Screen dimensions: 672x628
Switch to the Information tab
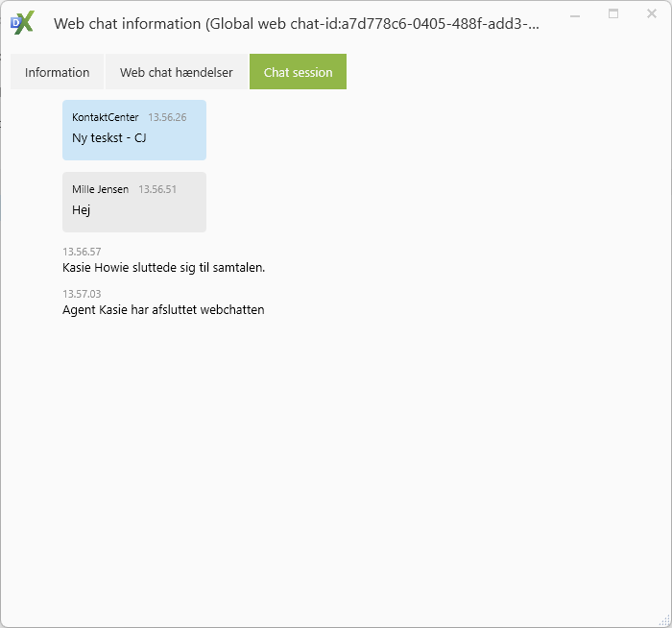tap(57, 72)
